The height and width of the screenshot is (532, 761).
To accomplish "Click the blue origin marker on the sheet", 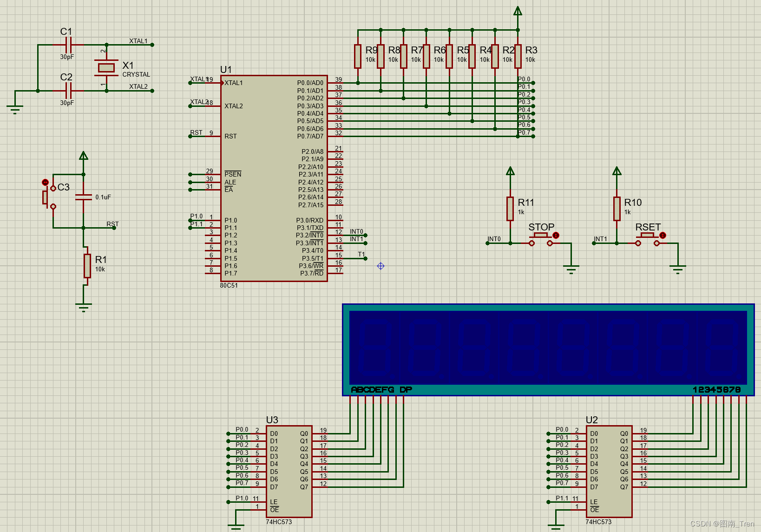I will coord(380,266).
